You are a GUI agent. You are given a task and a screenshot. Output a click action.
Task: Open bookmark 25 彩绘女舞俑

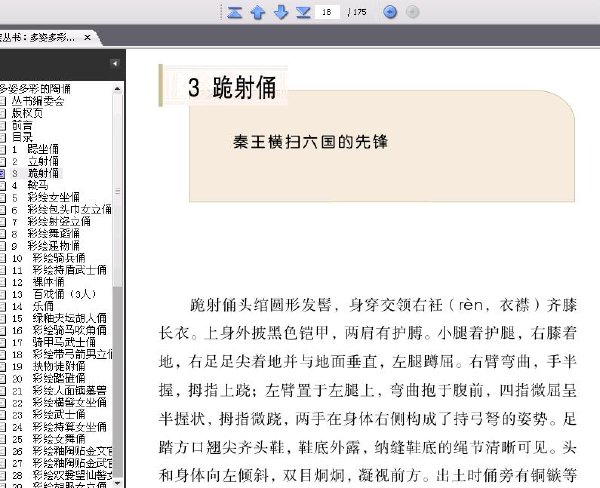pyautogui.click(x=48, y=439)
